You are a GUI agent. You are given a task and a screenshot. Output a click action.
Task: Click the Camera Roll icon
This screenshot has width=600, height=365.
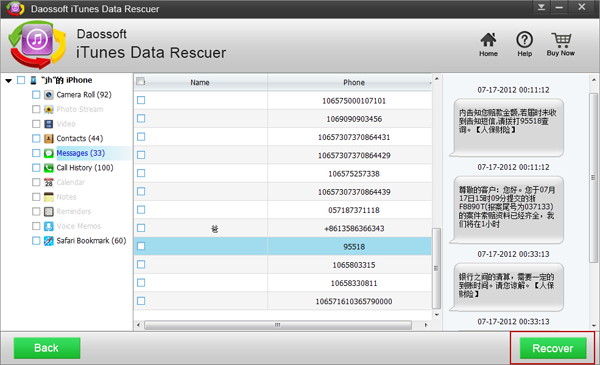coord(49,95)
